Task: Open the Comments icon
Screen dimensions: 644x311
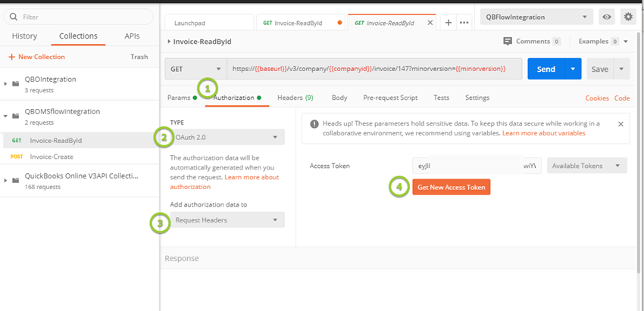Action: pyautogui.click(x=508, y=42)
